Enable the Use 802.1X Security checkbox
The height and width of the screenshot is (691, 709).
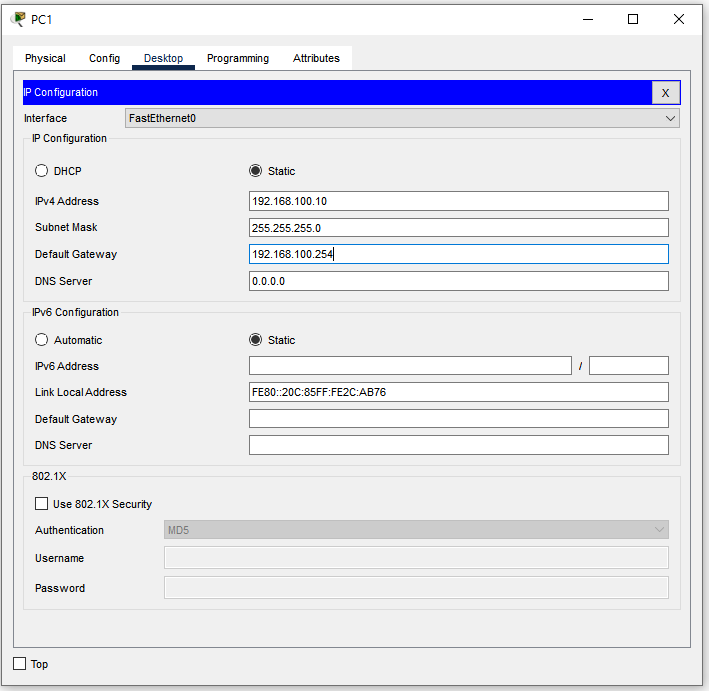[x=42, y=503]
